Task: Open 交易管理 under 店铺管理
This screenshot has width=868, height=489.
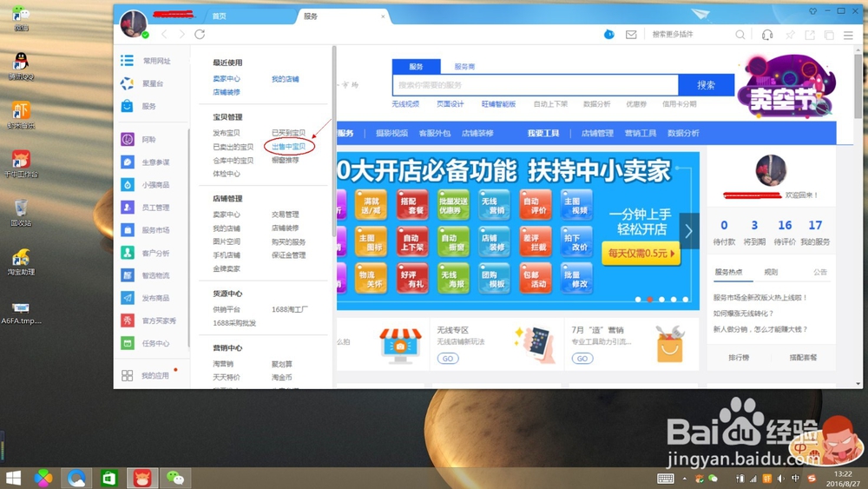Action: click(x=285, y=215)
